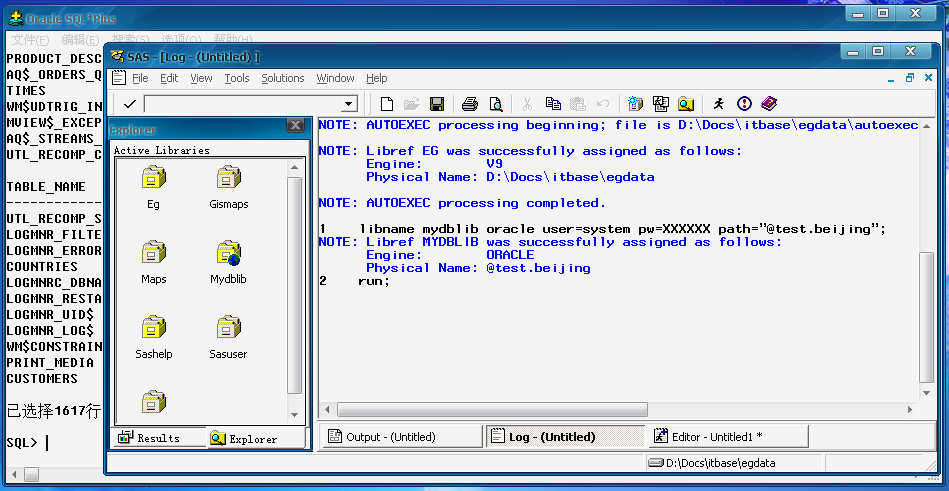The width and height of the screenshot is (949, 491).
Task: Click the Print toolbar icon
Action: pos(470,104)
